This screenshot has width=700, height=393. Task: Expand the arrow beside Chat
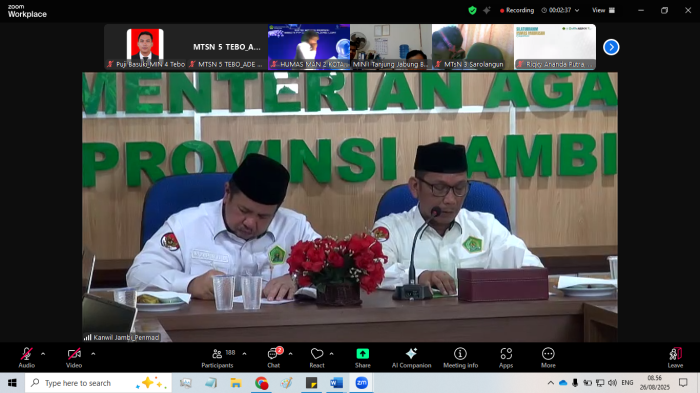(291, 354)
